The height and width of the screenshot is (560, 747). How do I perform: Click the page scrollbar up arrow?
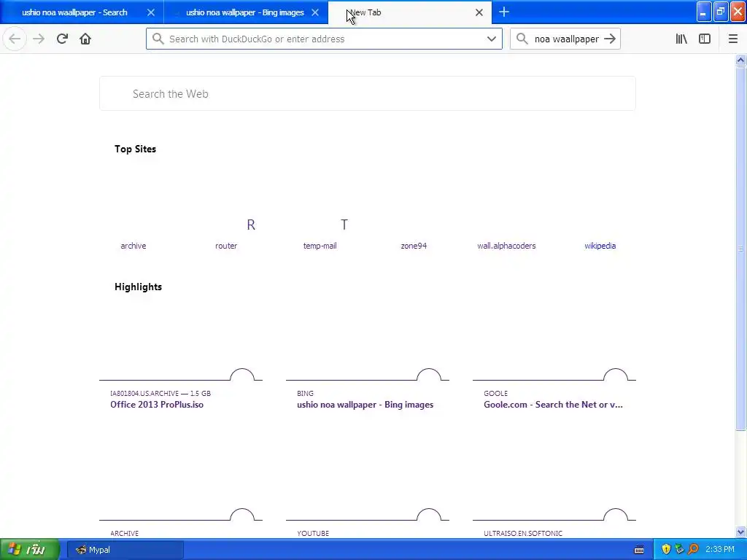(x=740, y=60)
